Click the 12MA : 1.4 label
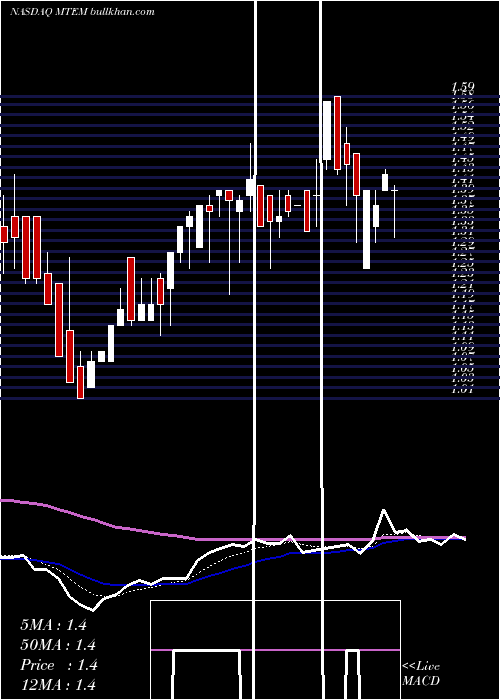Viewport: 500px width, 700px height. coord(58,685)
